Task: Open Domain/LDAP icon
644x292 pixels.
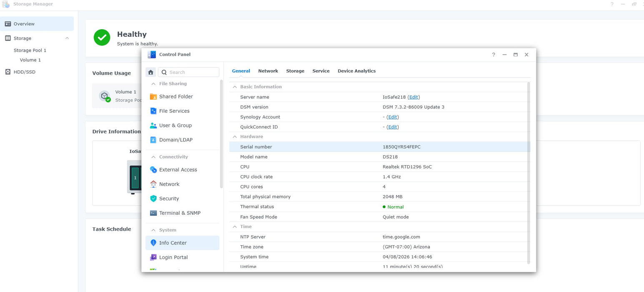Action: coord(153,140)
